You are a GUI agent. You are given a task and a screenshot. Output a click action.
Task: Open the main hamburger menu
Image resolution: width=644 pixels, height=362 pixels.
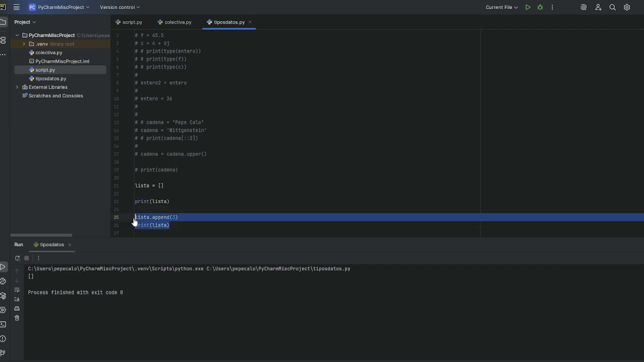tap(17, 7)
